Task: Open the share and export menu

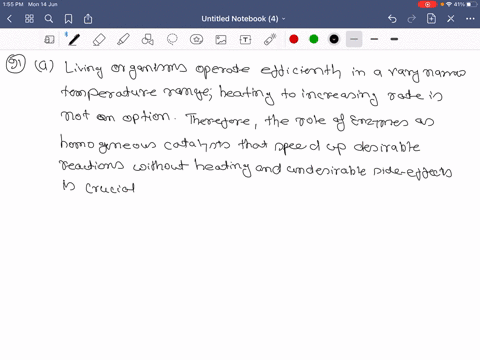Action: (x=88, y=19)
